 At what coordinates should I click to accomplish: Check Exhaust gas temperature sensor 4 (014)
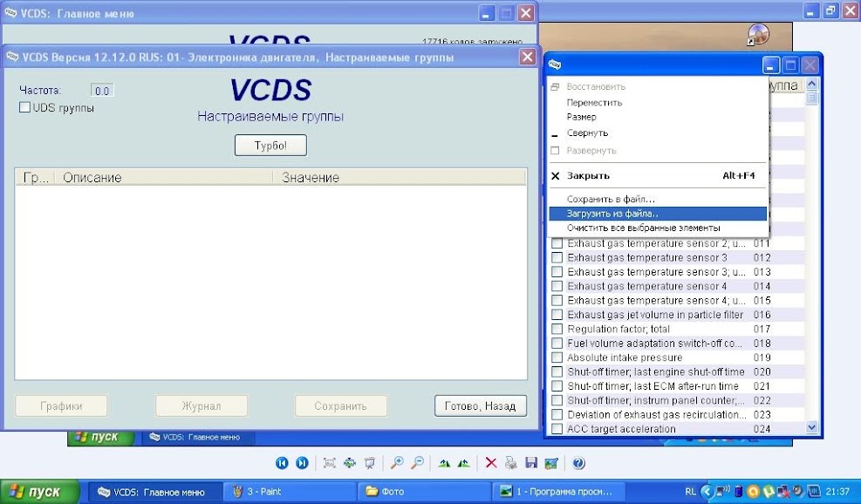click(557, 286)
